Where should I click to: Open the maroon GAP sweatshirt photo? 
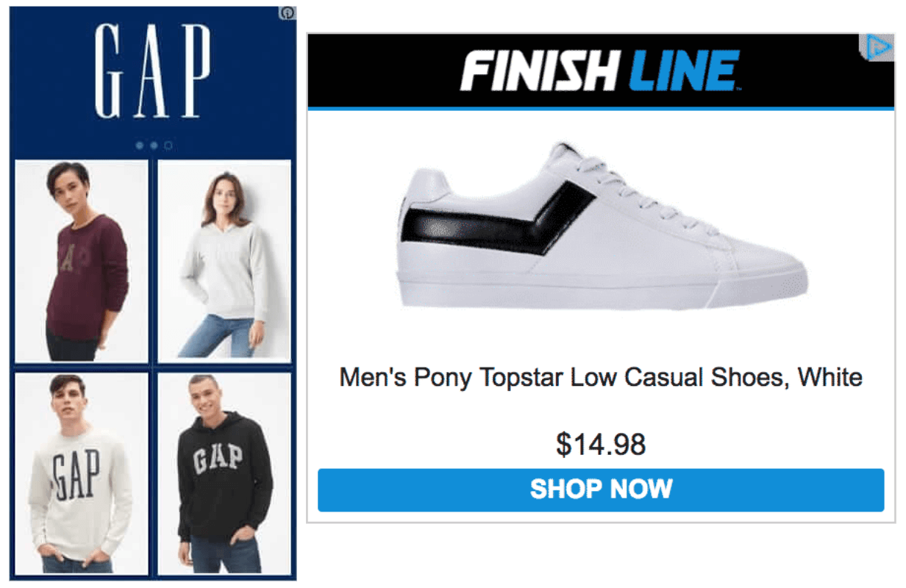tap(82, 261)
